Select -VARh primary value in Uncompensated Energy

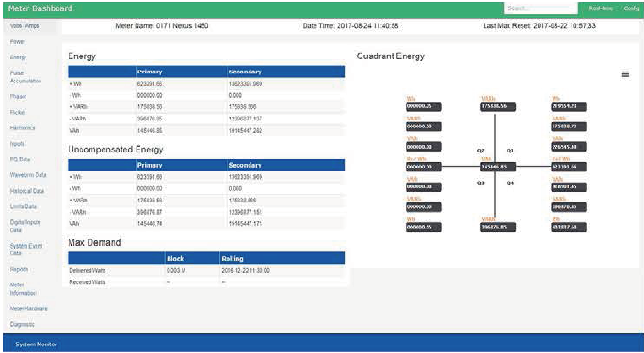click(x=150, y=212)
